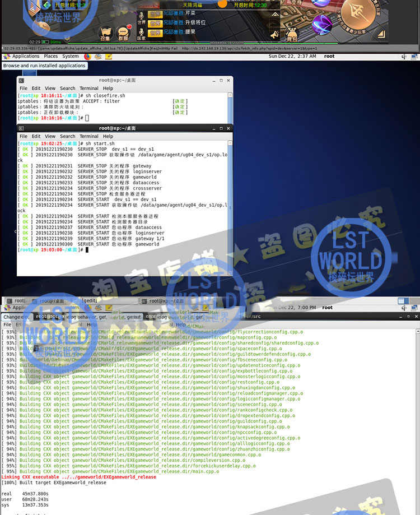Click the 'Linking CXX executable' red line
This screenshot has height=515, width=420.
coord(79,477)
